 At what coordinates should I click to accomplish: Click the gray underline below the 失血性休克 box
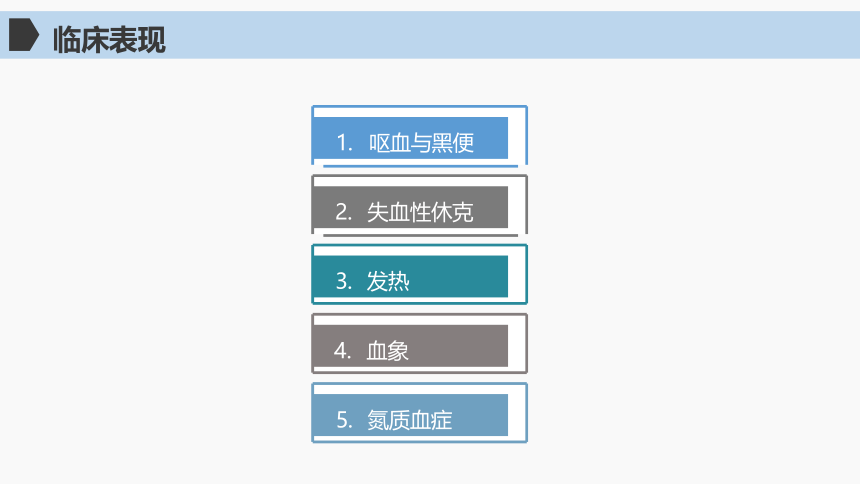coord(420,235)
